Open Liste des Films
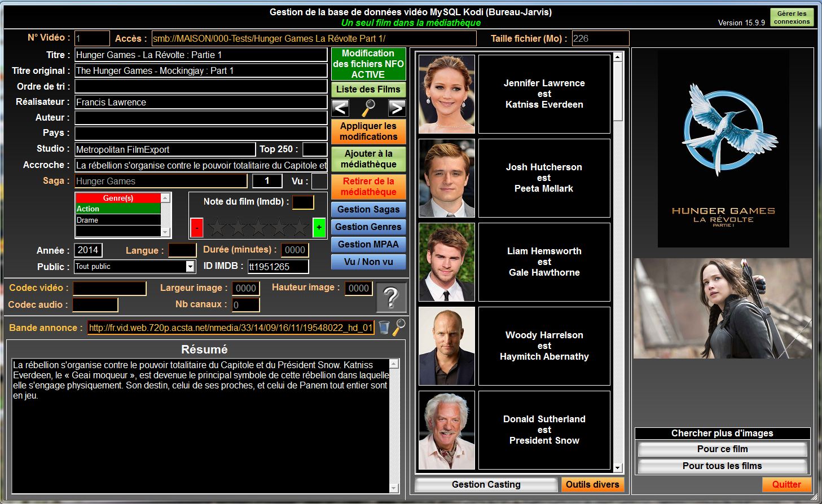The image size is (822, 504). (368, 89)
